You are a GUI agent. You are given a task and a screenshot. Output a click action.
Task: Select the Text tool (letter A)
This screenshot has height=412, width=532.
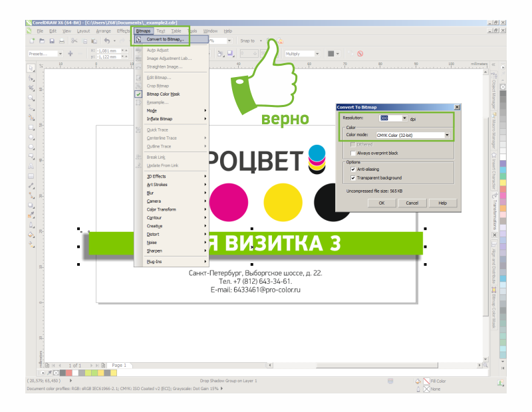(x=31, y=166)
